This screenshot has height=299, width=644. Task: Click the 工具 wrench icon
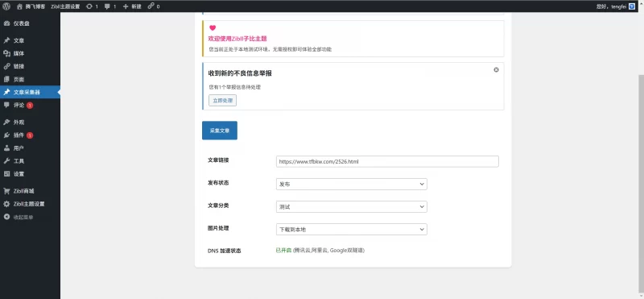(x=6, y=161)
